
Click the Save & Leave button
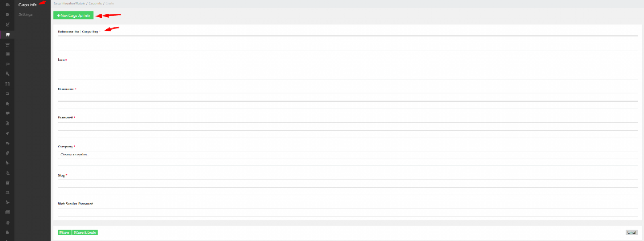point(85,233)
